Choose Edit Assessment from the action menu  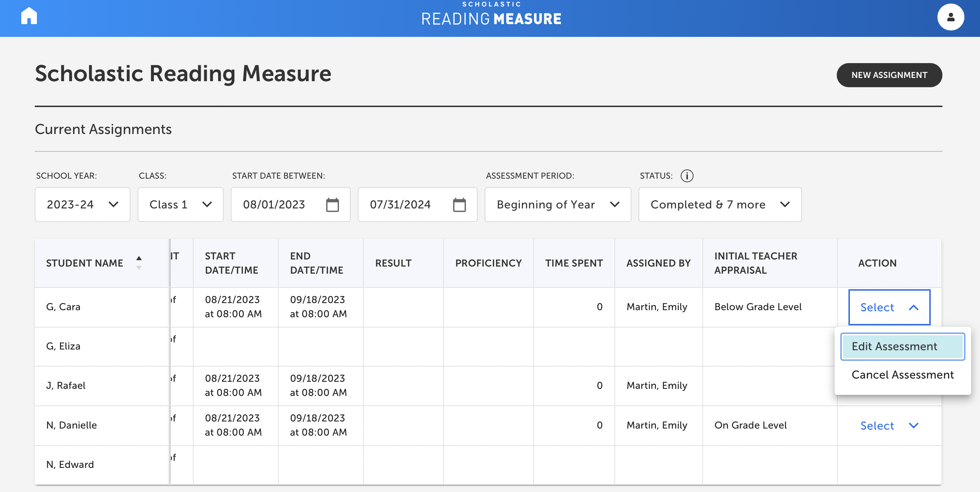click(x=902, y=346)
